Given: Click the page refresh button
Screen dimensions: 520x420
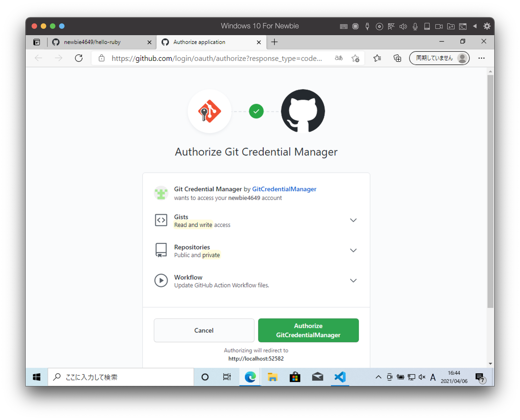Looking at the screenshot, I should 79,58.
